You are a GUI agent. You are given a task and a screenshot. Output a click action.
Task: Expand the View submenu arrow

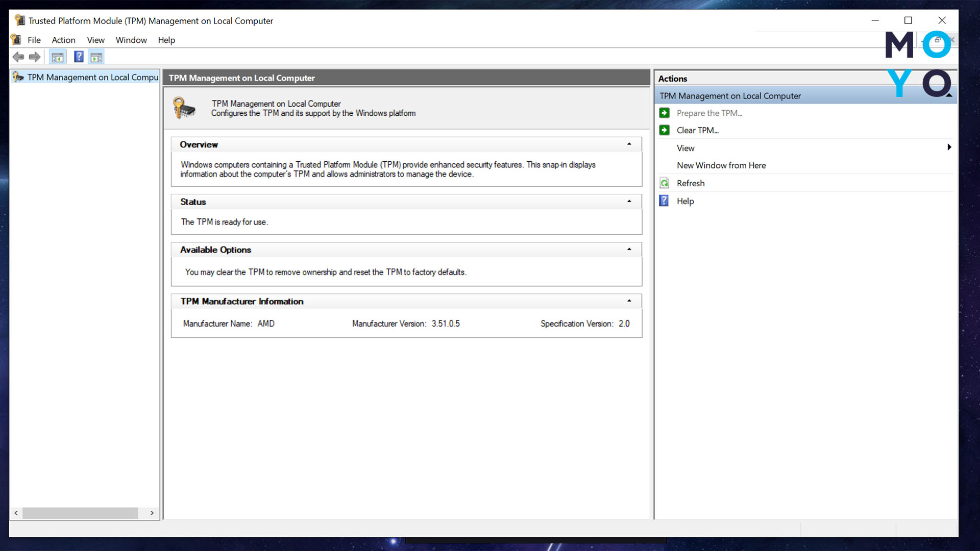(949, 147)
